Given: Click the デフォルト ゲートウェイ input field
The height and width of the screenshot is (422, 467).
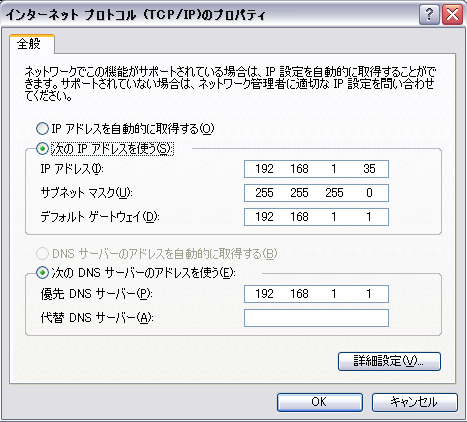Looking at the screenshot, I should coord(316,217).
